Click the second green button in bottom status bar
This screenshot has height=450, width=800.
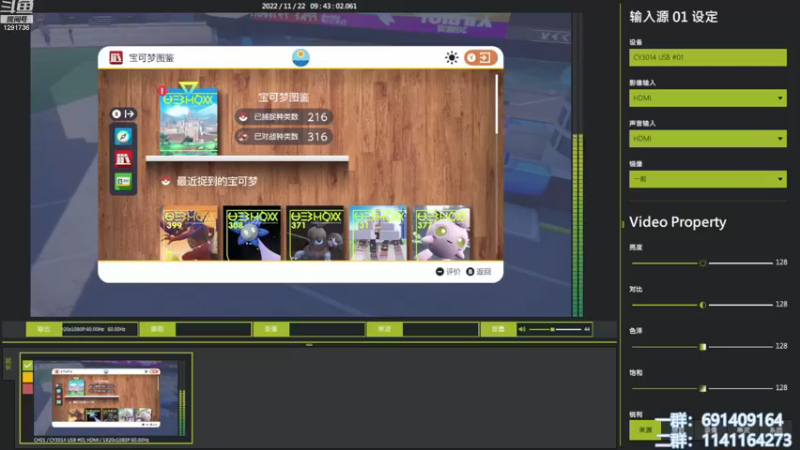click(x=157, y=329)
